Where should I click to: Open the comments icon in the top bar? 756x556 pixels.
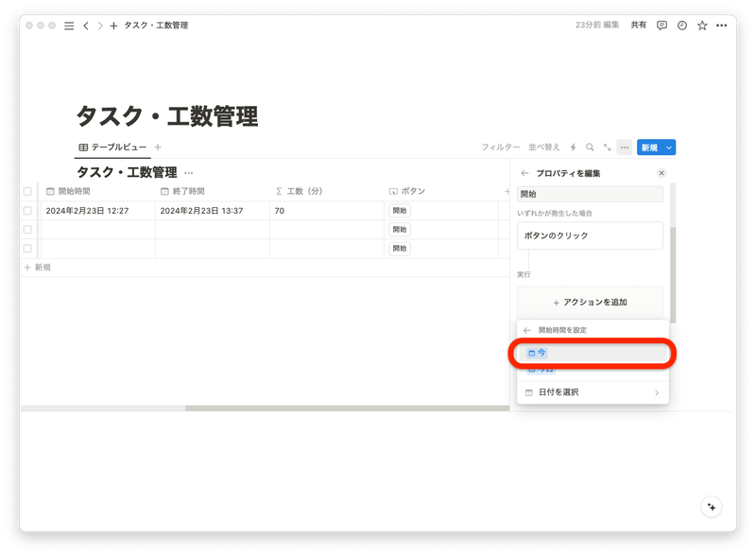coord(661,26)
